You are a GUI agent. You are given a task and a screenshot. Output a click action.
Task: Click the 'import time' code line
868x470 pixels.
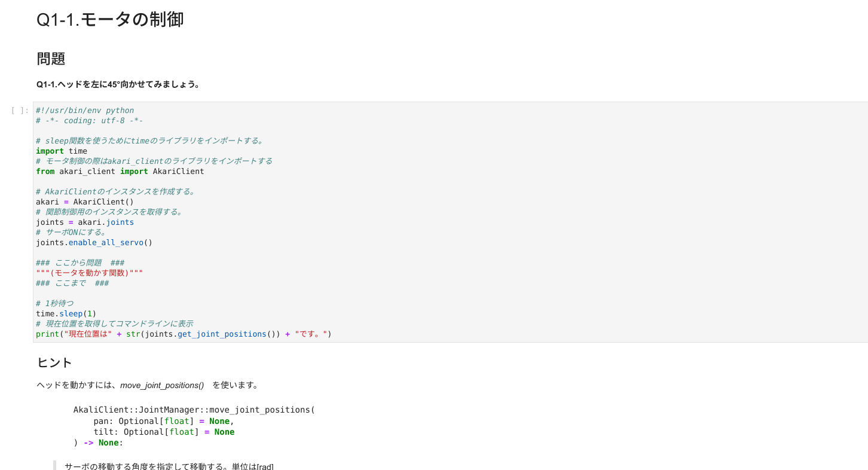pyautogui.click(x=62, y=151)
